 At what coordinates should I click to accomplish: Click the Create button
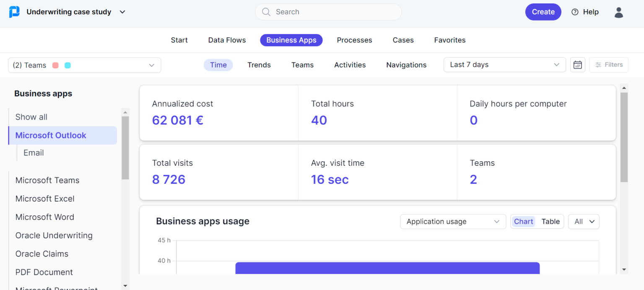[543, 12]
